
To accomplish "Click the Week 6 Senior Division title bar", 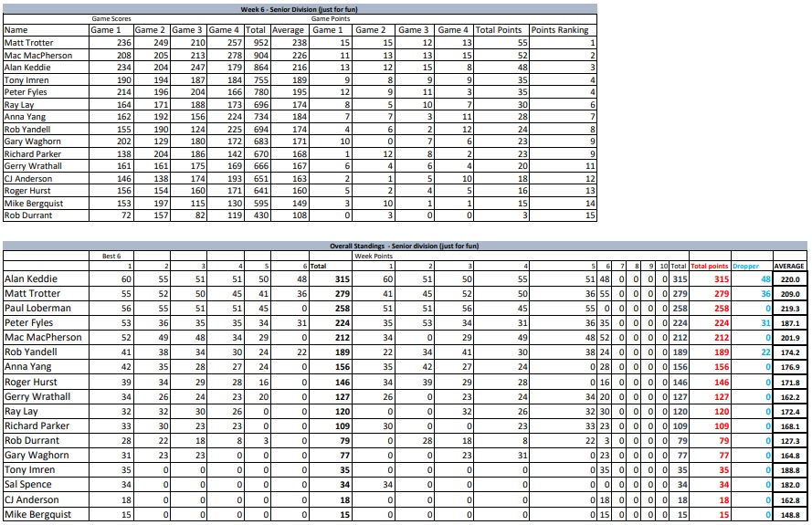I will point(300,9).
